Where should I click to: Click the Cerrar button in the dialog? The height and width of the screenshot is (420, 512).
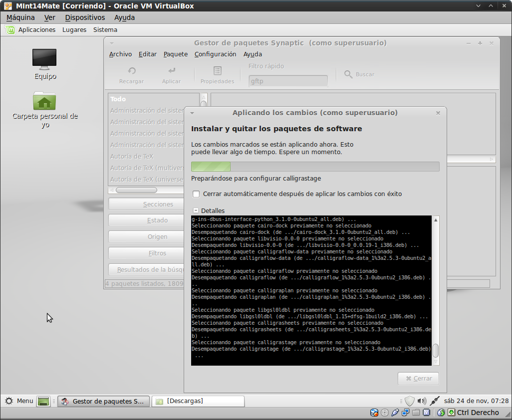click(418, 379)
